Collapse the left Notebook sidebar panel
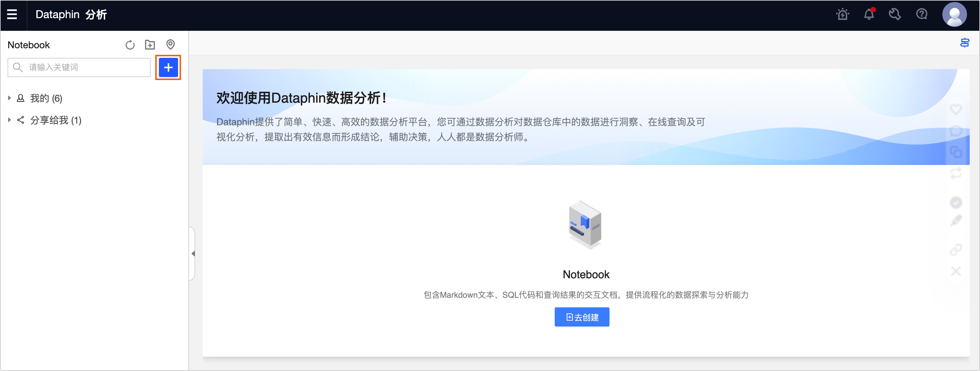Viewport: 980px width, 371px height. pos(193,254)
